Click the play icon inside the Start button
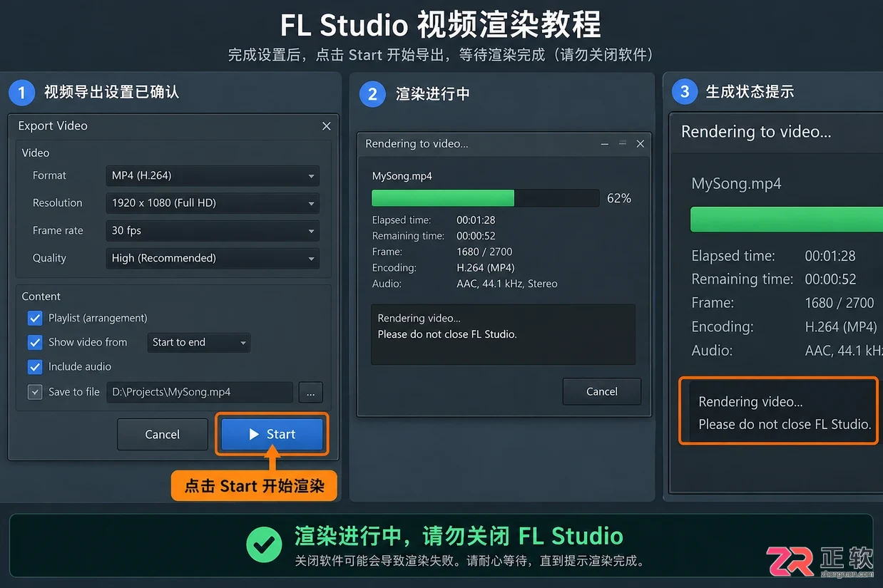 point(254,434)
